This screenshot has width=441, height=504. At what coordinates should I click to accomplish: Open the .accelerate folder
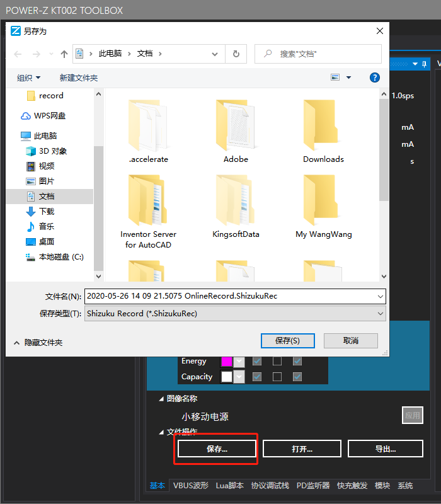pos(148,131)
